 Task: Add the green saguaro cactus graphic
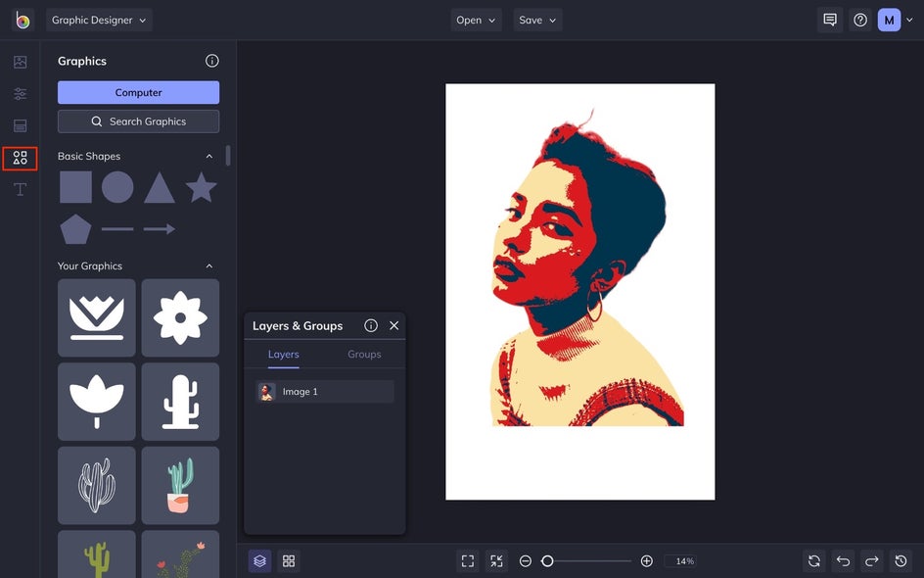(x=97, y=554)
